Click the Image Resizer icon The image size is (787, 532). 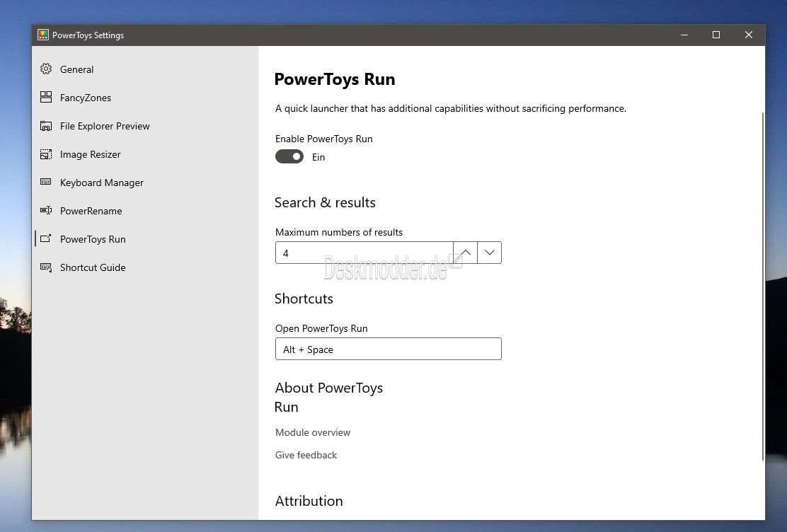click(x=46, y=154)
